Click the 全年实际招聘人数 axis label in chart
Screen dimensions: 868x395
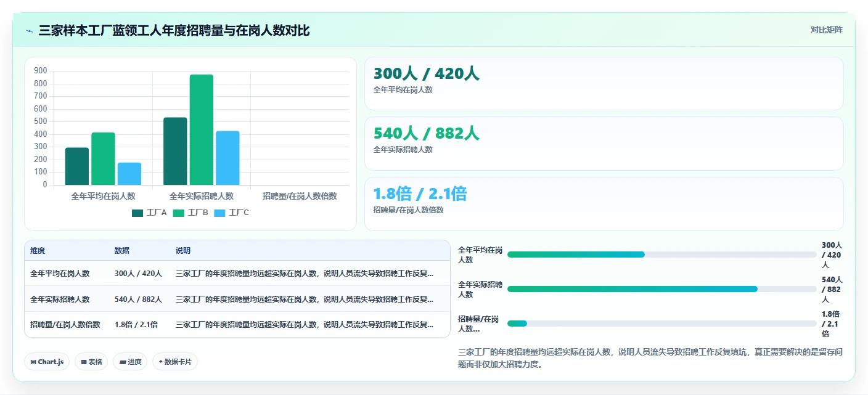[x=202, y=196]
